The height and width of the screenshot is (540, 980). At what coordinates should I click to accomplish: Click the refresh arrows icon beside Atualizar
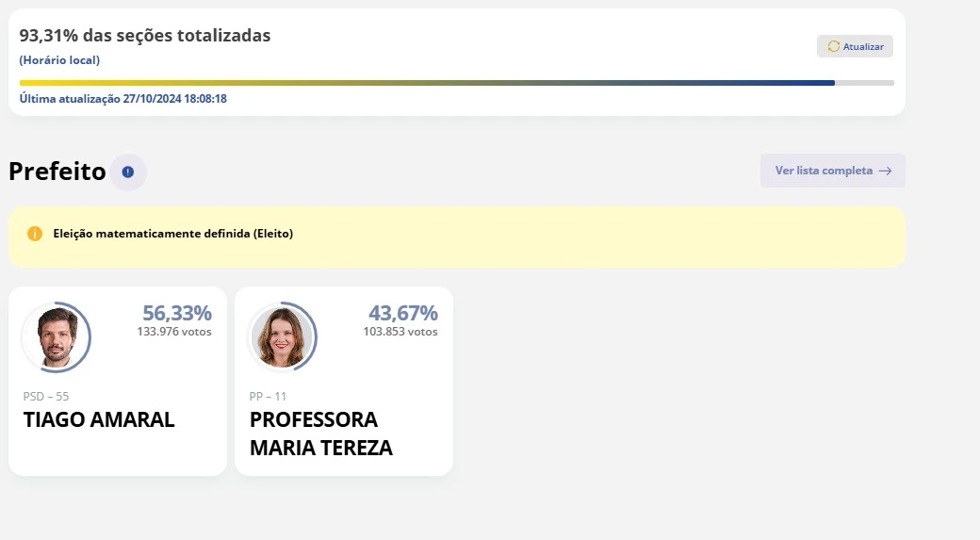tap(833, 46)
